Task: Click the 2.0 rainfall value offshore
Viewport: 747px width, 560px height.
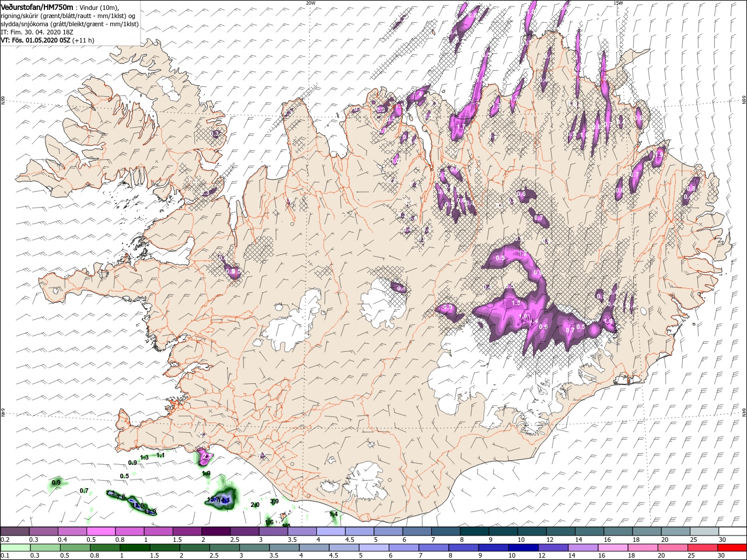Action: click(x=255, y=505)
